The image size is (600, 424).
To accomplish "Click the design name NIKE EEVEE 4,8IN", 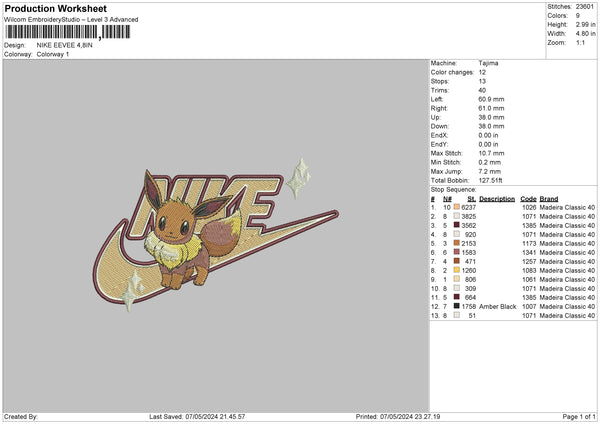I will tap(65, 45).
